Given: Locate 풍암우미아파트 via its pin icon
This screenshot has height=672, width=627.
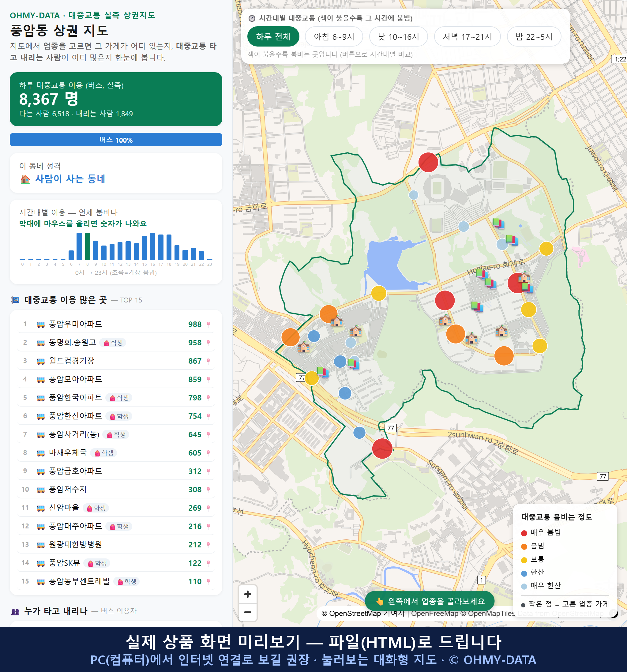Looking at the screenshot, I should (208, 324).
